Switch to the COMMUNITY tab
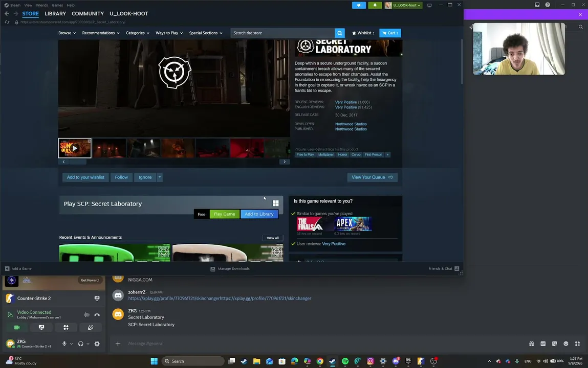 pos(88,13)
